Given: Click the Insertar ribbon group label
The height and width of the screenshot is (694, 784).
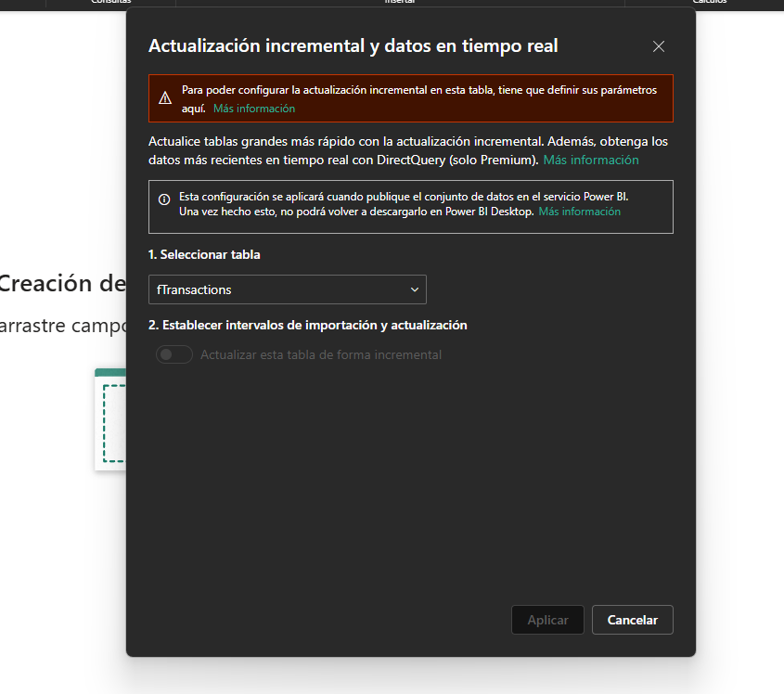Looking at the screenshot, I should click(400, 2).
